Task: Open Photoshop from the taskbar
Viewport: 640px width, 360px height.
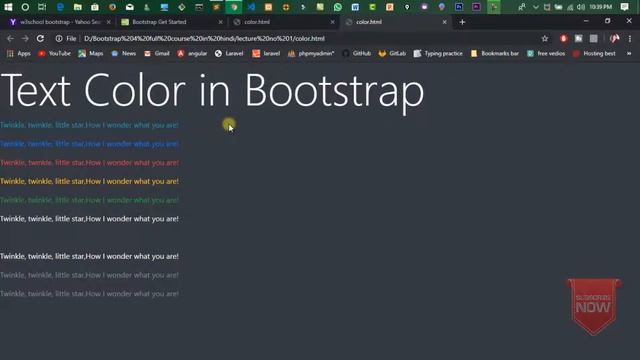Action: click(x=459, y=7)
